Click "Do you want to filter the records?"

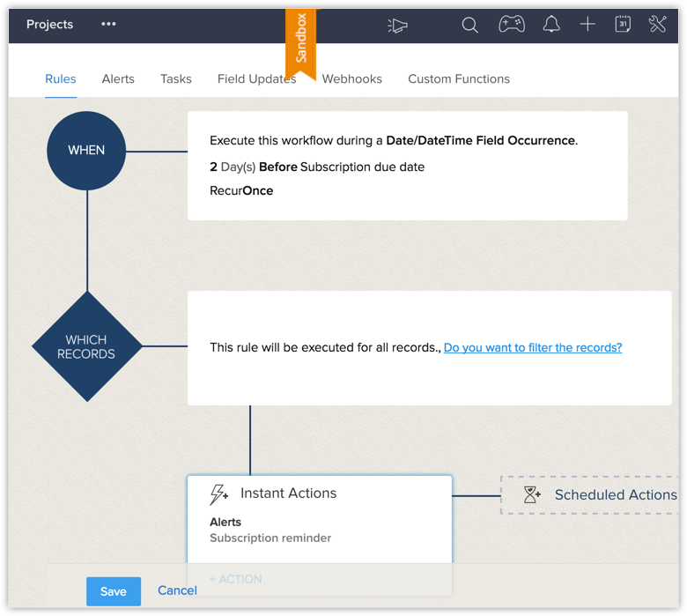coord(533,348)
